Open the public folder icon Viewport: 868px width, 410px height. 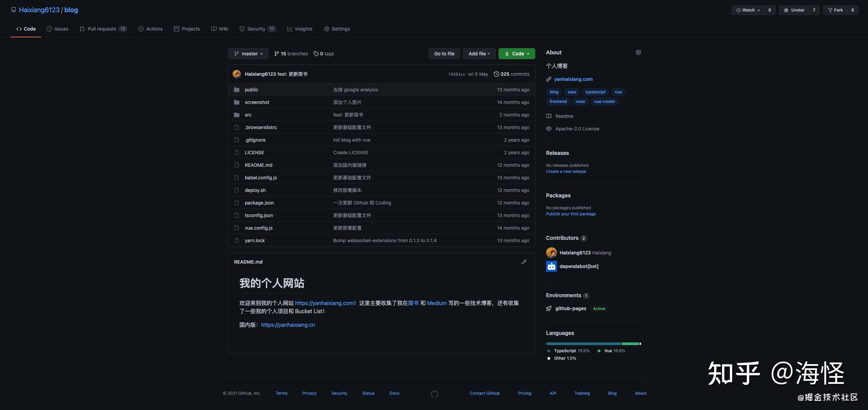237,89
